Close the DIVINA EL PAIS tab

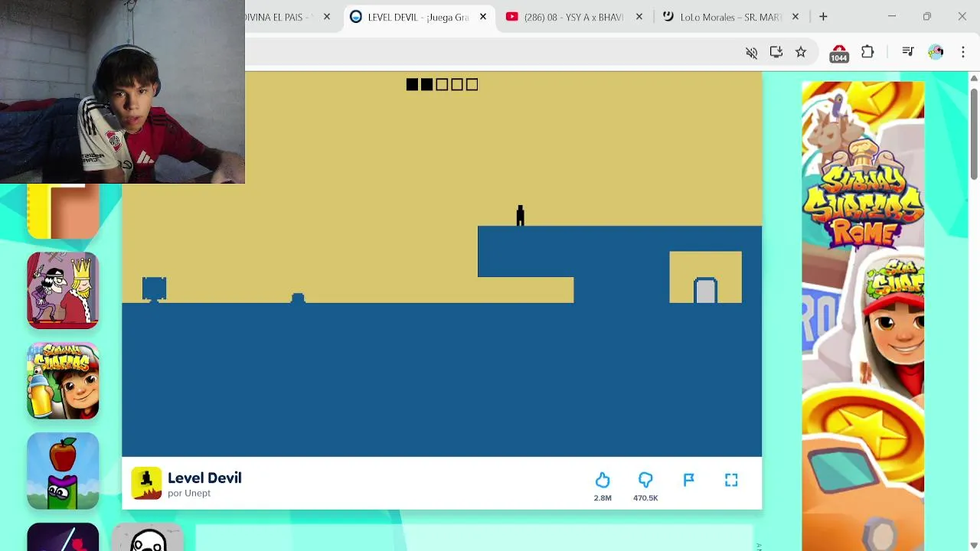click(327, 17)
